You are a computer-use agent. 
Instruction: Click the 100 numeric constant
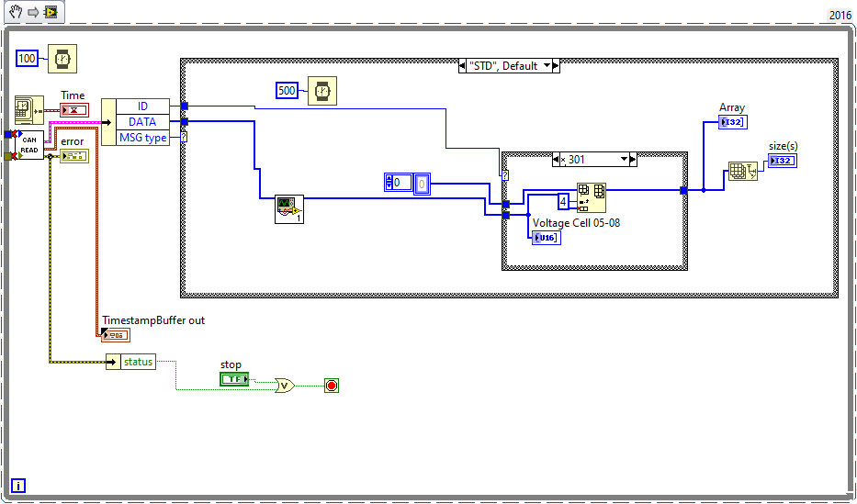28,59
